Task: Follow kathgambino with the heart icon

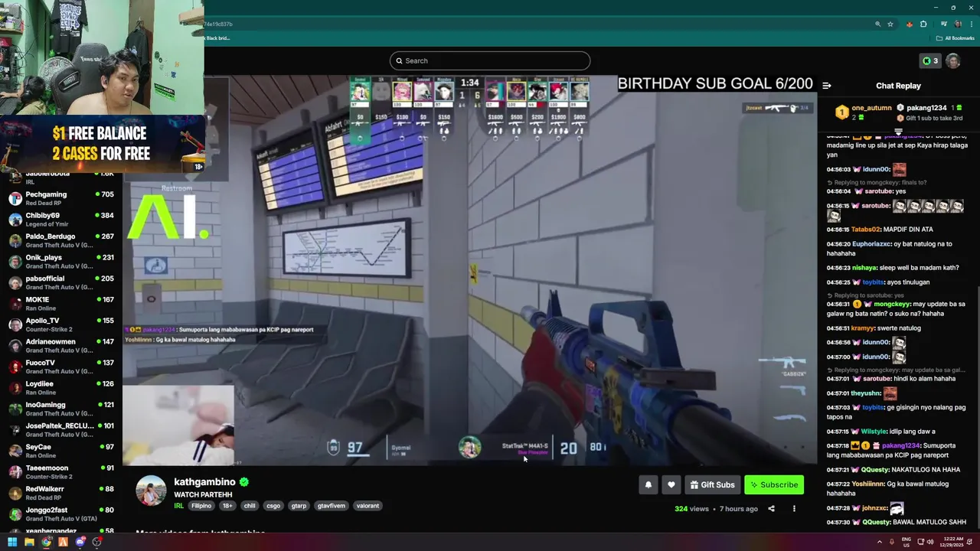Action: [x=671, y=484]
